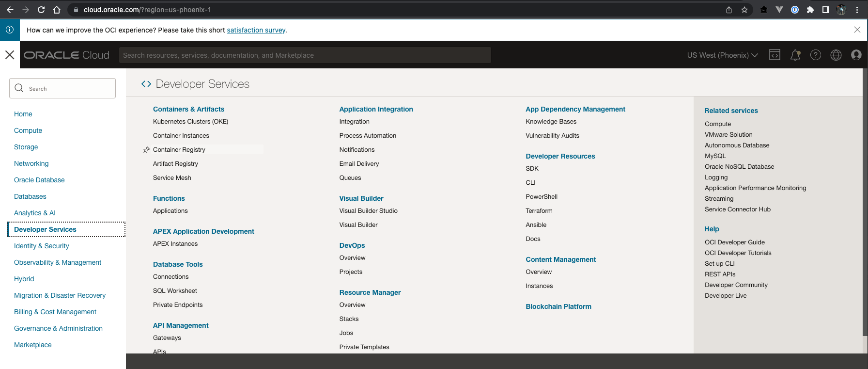The height and width of the screenshot is (369, 868).
Task: Open Visual Builder Studio
Action: click(x=368, y=211)
